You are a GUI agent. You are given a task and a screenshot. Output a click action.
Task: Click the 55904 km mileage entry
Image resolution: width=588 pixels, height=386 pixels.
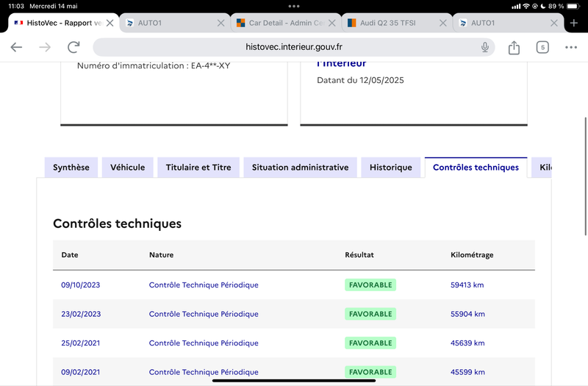tap(467, 314)
